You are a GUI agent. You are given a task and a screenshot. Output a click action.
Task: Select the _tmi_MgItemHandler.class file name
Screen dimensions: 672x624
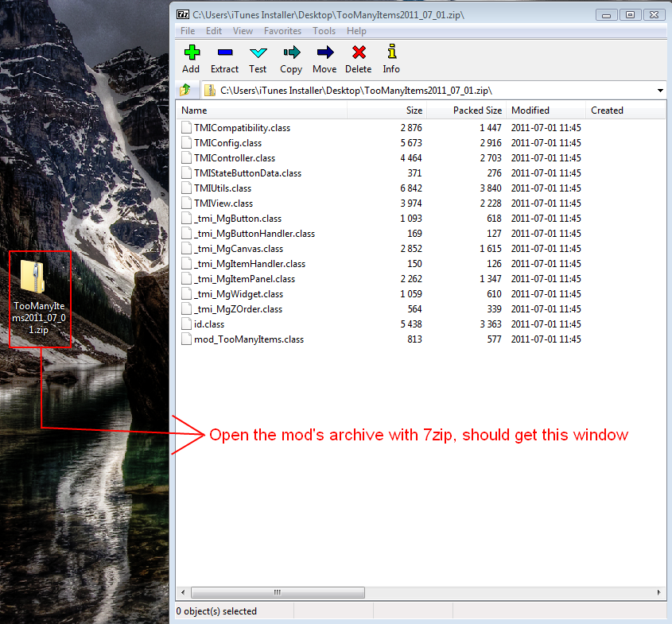[x=250, y=263]
